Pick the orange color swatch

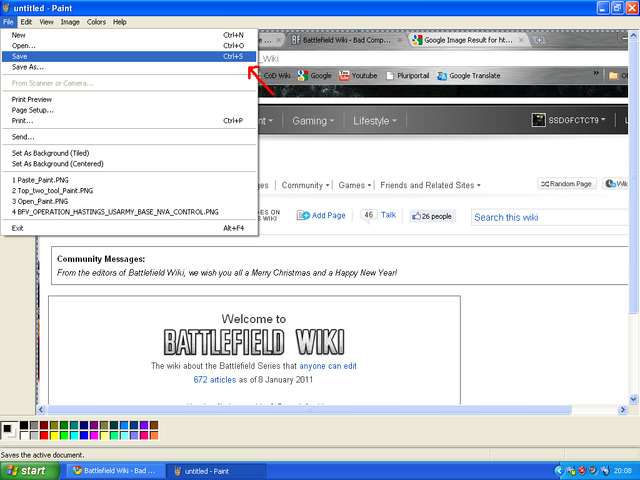(154, 436)
